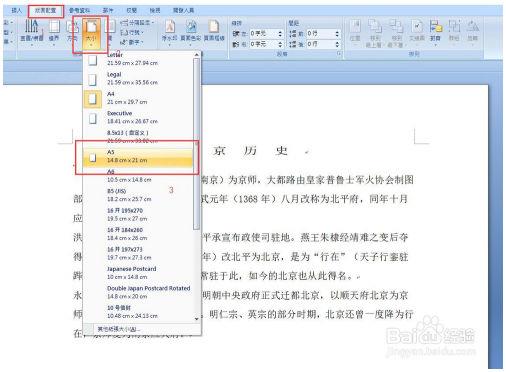Expand the Hyphenation dropdown

[132, 42]
